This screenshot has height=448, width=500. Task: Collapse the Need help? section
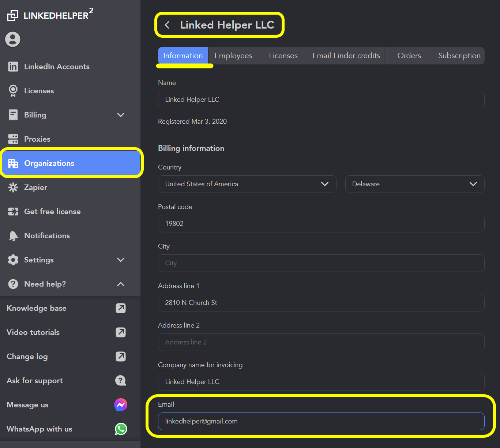[121, 284]
